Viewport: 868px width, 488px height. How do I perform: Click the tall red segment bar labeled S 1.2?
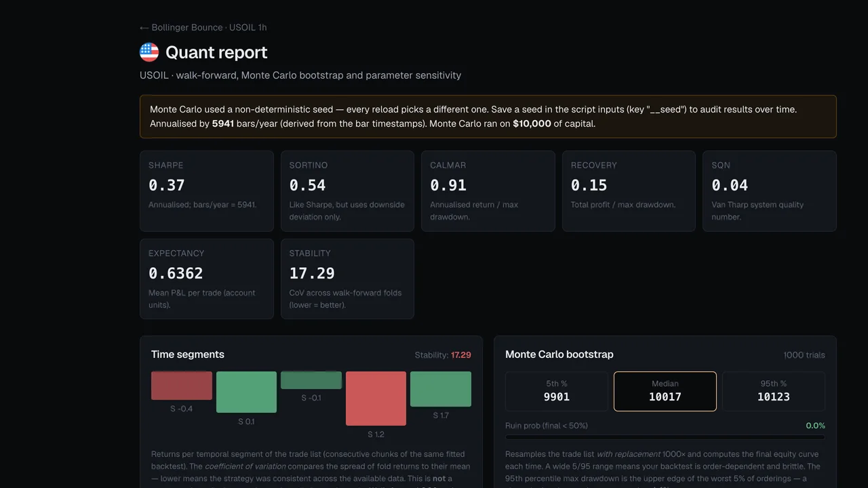pyautogui.click(x=376, y=399)
